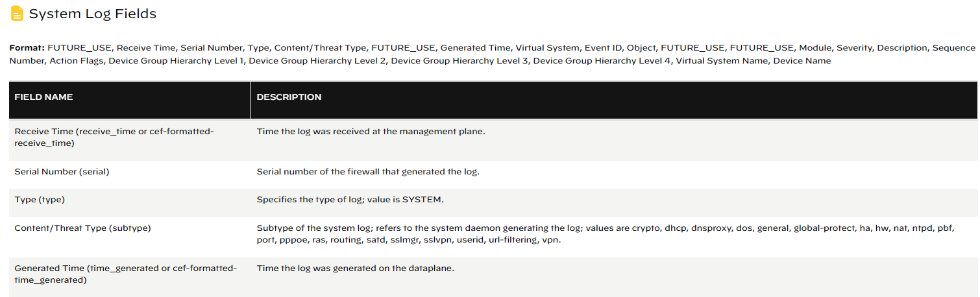Click the description "Time the log was received"
The height and width of the screenshot is (297, 980).
coord(371,132)
